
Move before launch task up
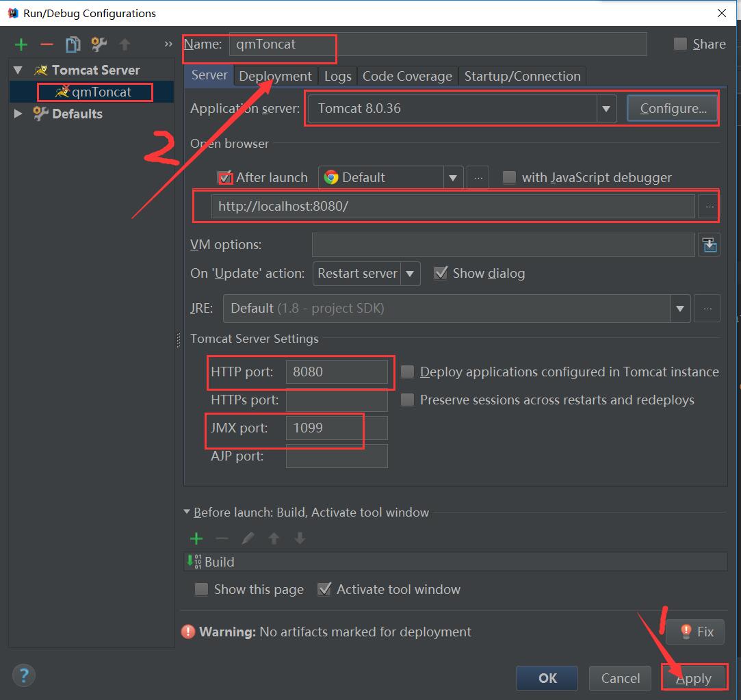[274, 539]
